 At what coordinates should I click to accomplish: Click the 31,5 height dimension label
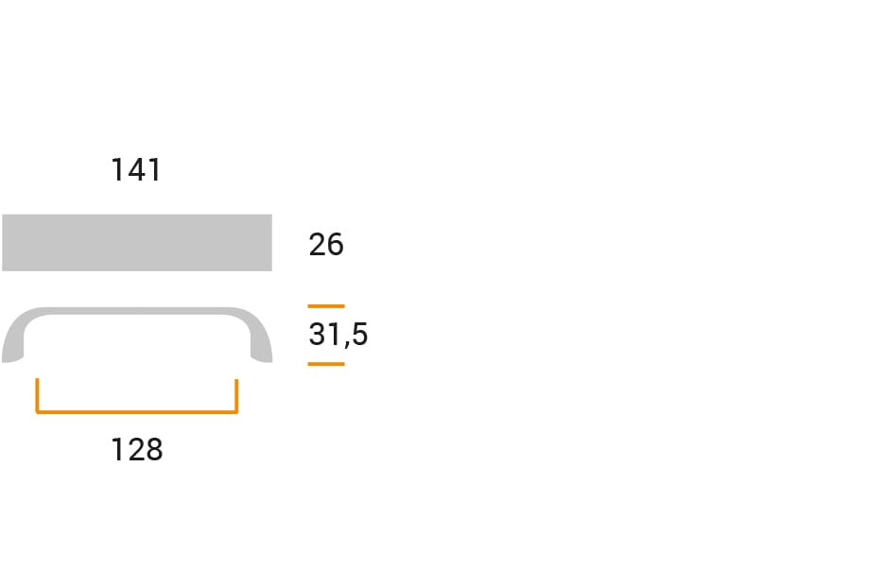[338, 335]
